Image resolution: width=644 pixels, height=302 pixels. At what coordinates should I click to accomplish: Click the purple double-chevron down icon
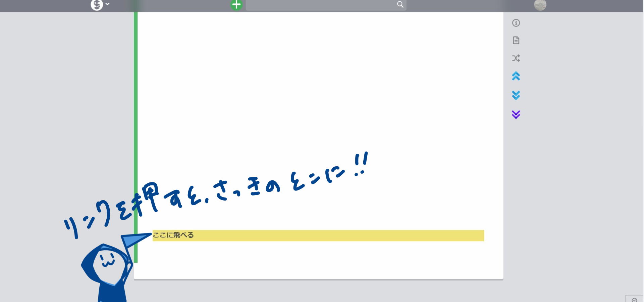point(516,115)
